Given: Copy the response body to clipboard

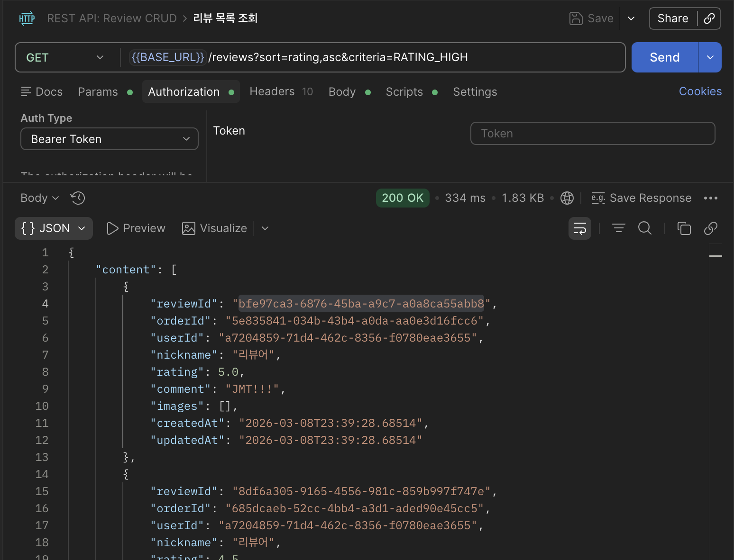Looking at the screenshot, I should pyautogui.click(x=684, y=228).
